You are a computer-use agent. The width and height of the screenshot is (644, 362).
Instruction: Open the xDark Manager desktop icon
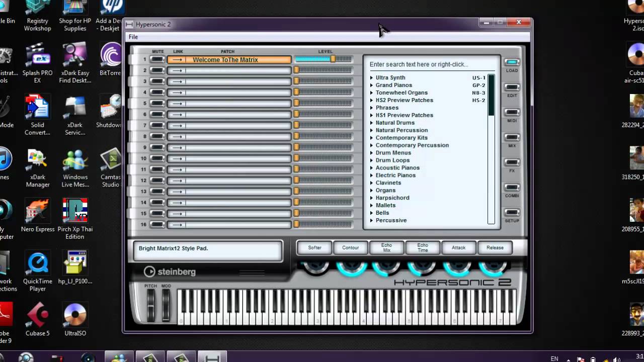pos(38,168)
